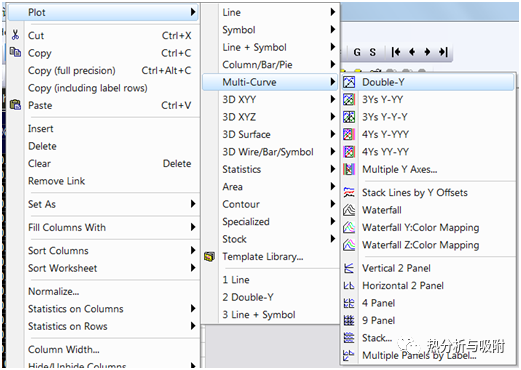The image size is (521, 370).
Task: Expand the Sort Worksheet submenu arrow
Action: (x=193, y=267)
